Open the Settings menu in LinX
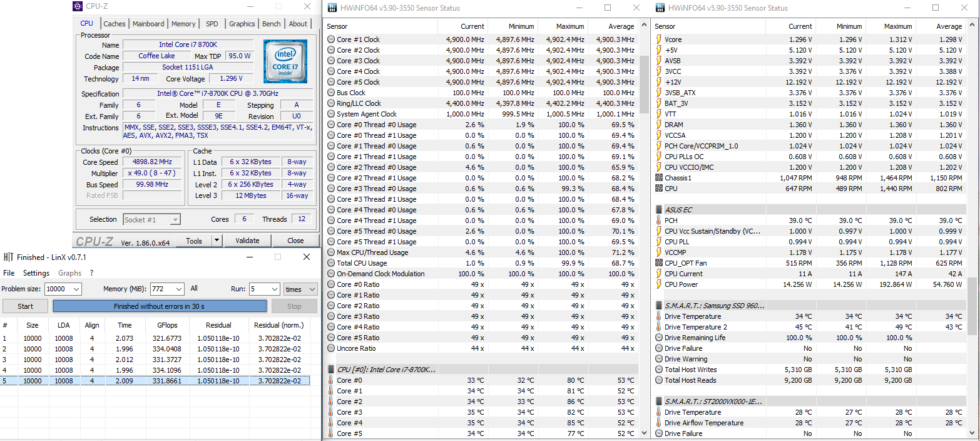980x441 pixels. tap(36, 273)
